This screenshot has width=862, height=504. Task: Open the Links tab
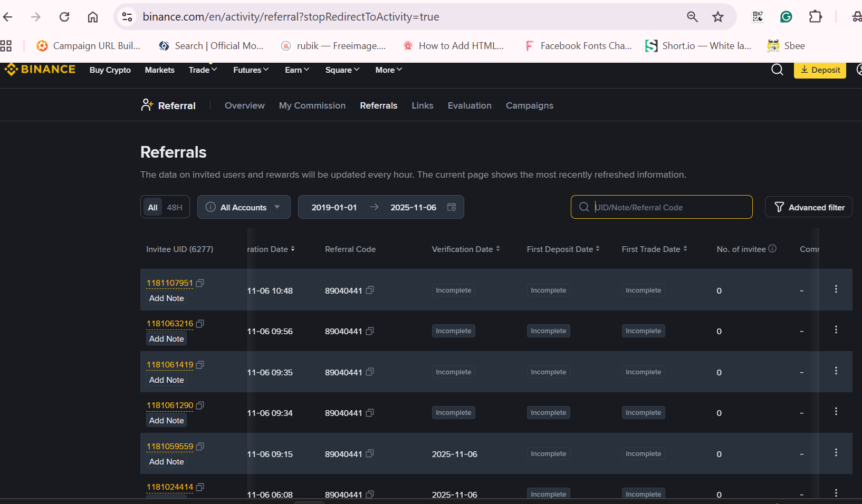(423, 105)
